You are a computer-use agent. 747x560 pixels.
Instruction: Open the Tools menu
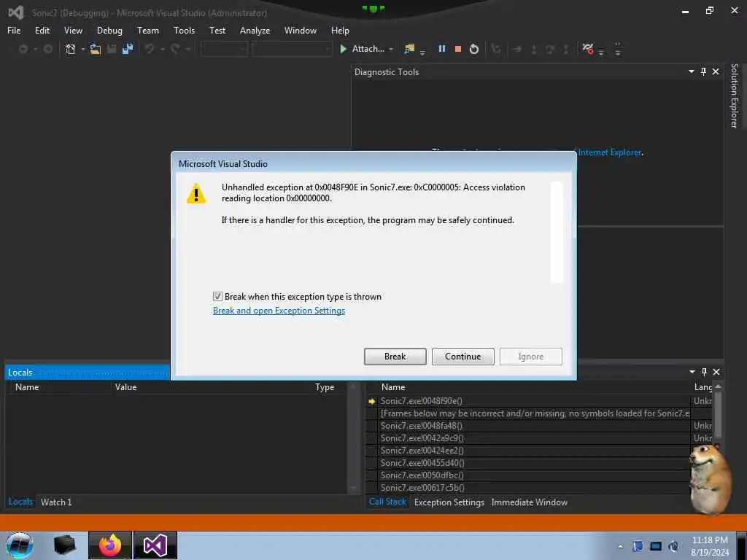click(x=184, y=31)
